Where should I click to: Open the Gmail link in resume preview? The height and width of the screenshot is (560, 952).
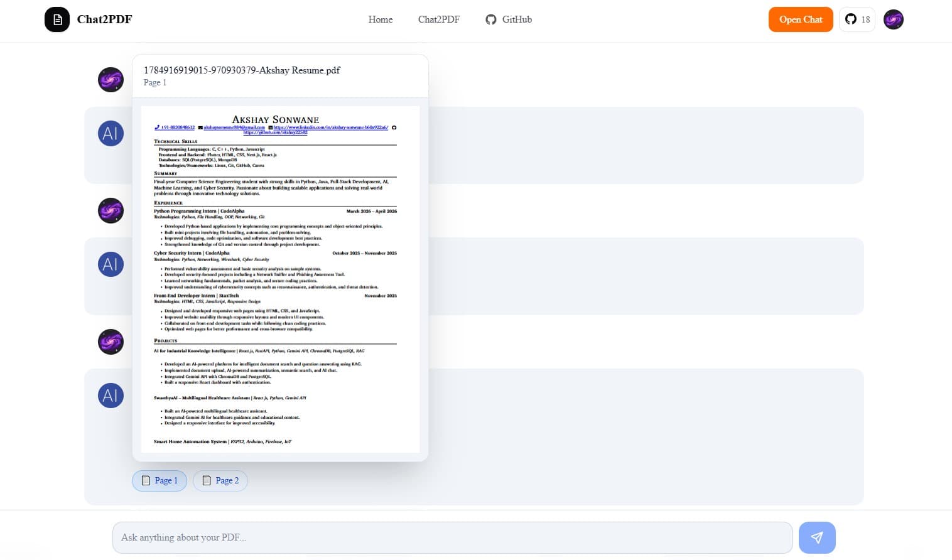(x=234, y=127)
